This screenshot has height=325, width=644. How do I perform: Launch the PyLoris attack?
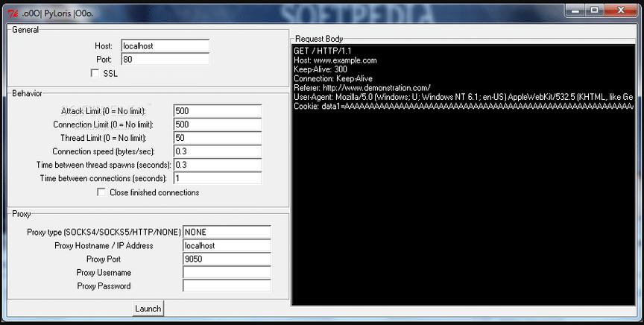click(148, 309)
